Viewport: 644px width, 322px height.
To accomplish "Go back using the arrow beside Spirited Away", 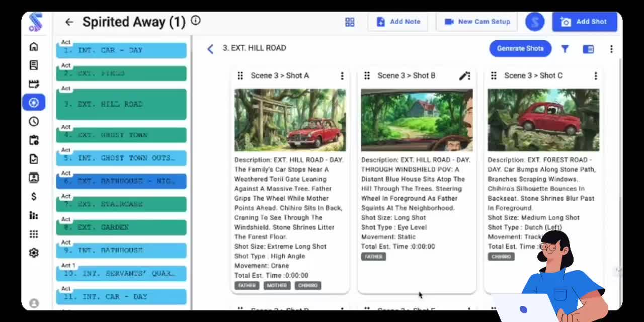I will (69, 22).
